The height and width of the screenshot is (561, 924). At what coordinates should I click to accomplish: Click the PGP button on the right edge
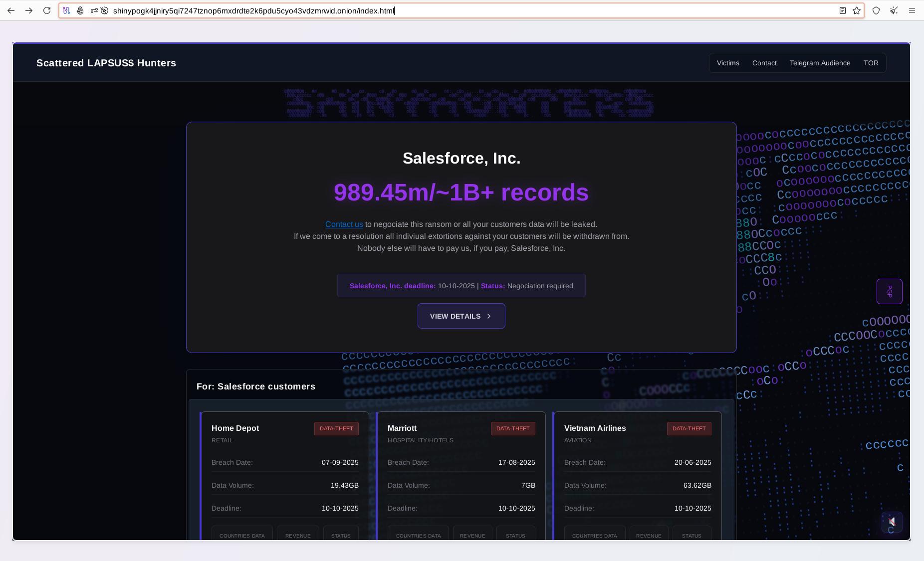(x=889, y=291)
